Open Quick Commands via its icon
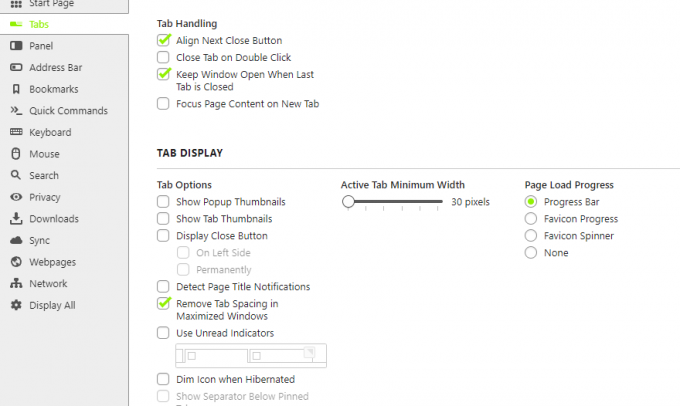This screenshot has width=680, height=406. click(16, 110)
